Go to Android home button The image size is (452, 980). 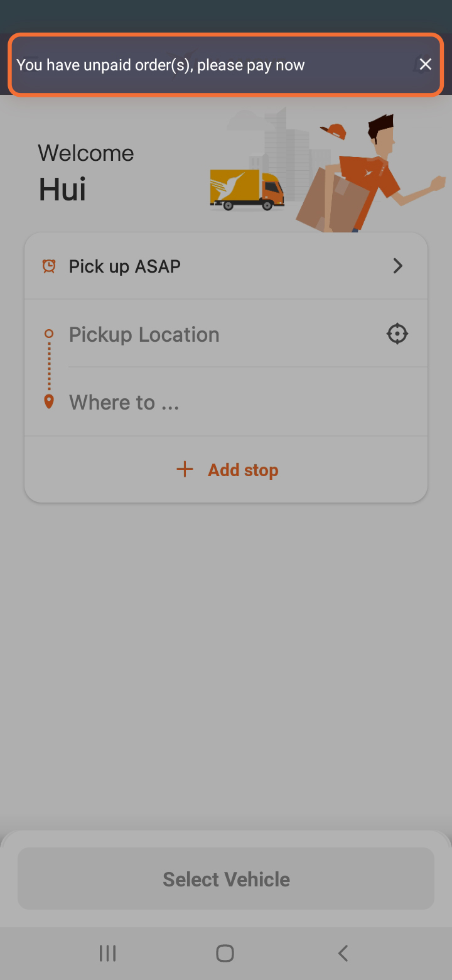click(x=225, y=954)
